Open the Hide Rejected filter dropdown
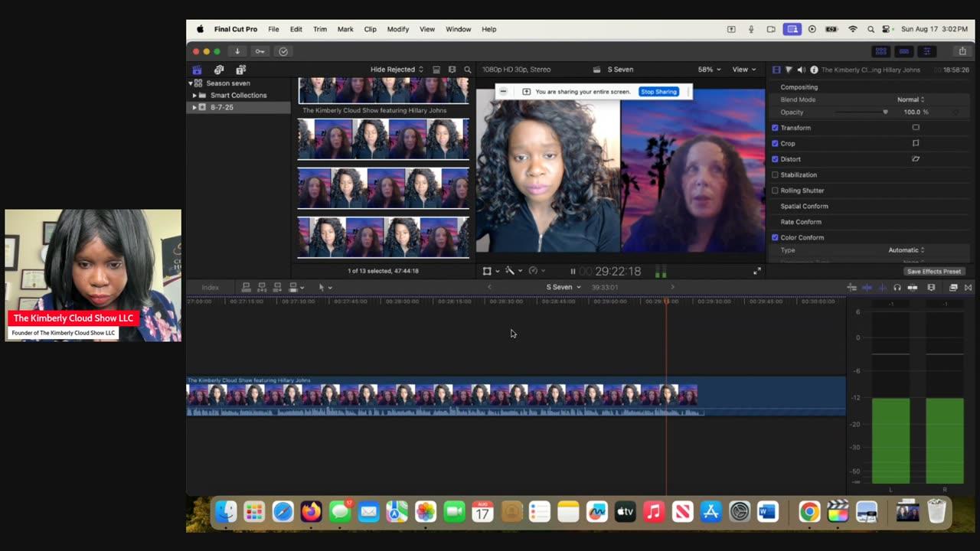 (397, 70)
